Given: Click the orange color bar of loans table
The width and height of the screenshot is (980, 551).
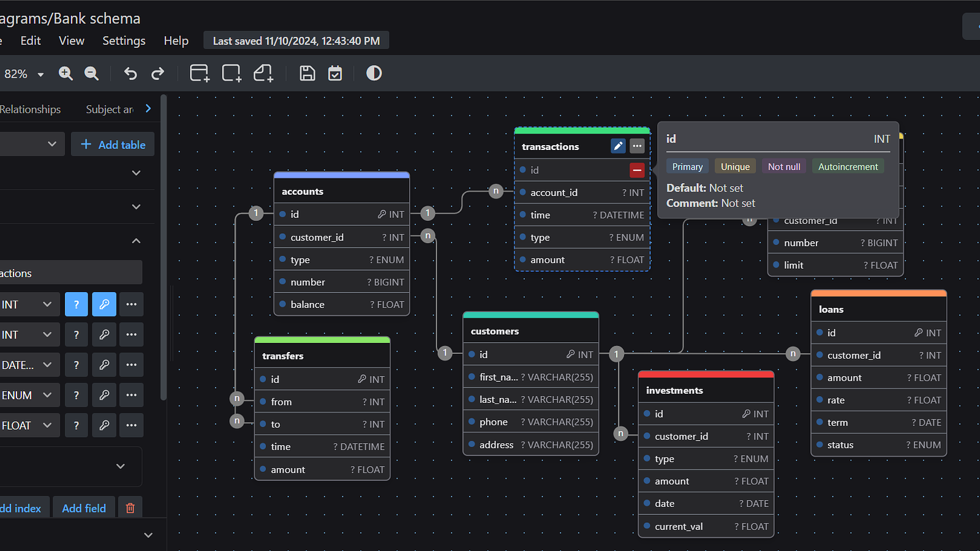Looking at the screenshot, I should click(879, 293).
